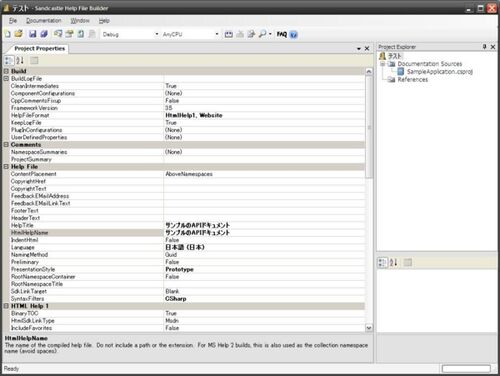The width and height of the screenshot is (500, 376).
Task: Open the Window menu
Action: point(80,21)
